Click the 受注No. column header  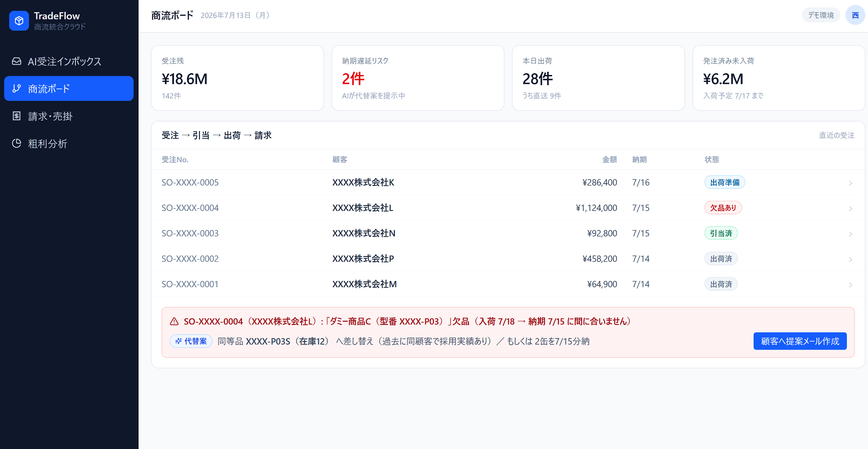point(175,160)
